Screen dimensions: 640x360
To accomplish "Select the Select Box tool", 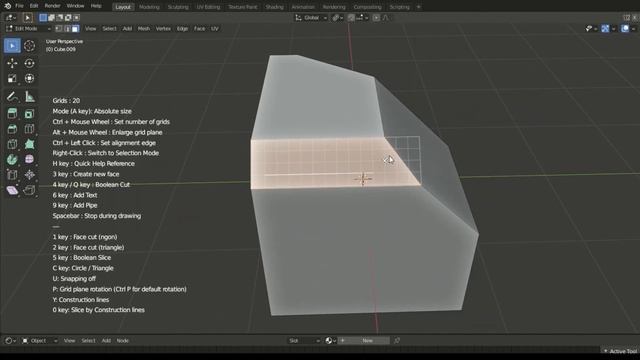I will (x=12, y=46).
